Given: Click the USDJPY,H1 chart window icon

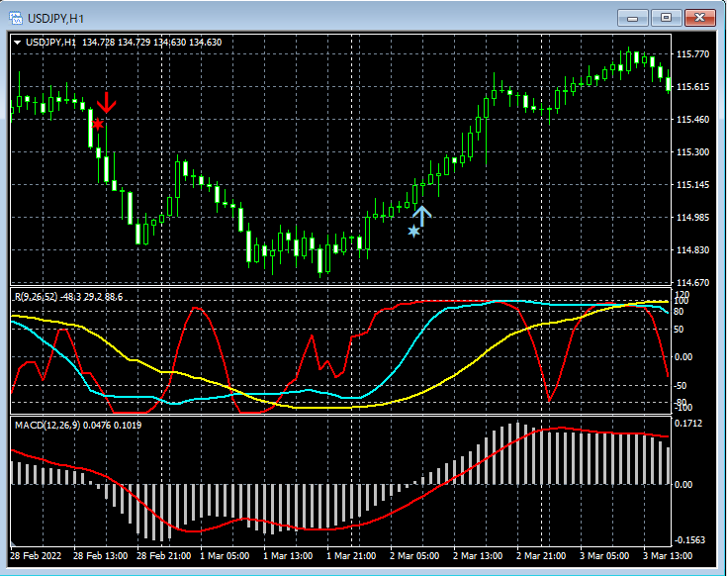Looking at the screenshot, I should click(x=16, y=18).
